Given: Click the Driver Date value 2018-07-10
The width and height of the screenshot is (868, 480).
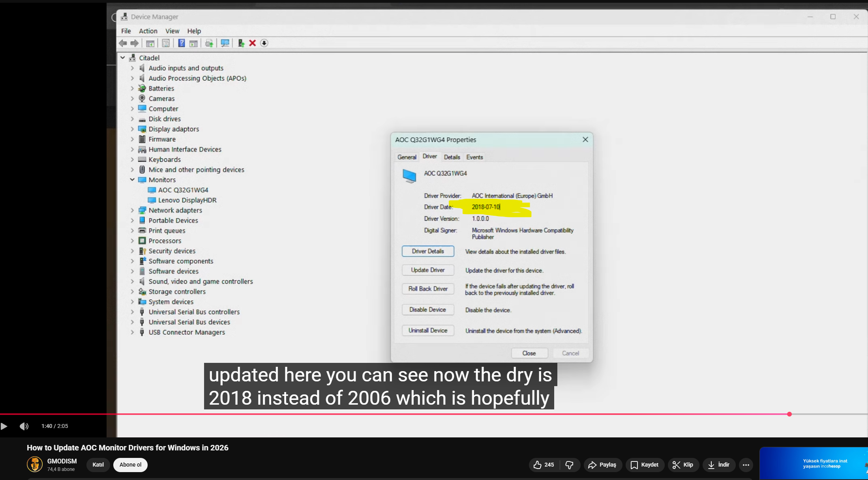Looking at the screenshot, I should point(486,207).
